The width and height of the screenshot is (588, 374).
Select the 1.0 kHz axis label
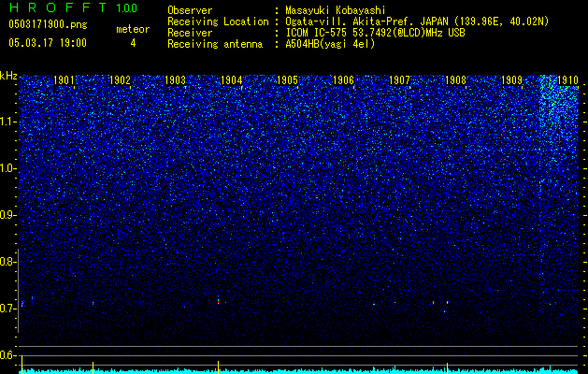(x=7, y=168)
